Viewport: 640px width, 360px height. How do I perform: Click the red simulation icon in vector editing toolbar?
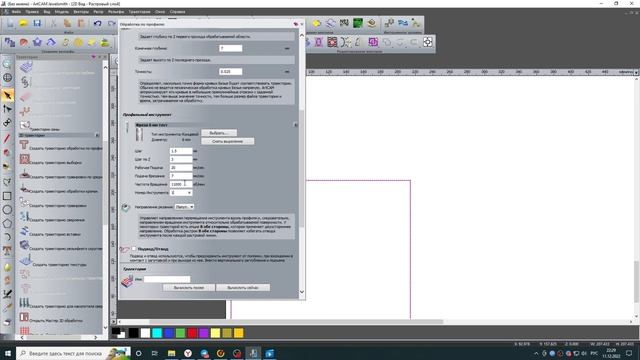coord(332,42)
